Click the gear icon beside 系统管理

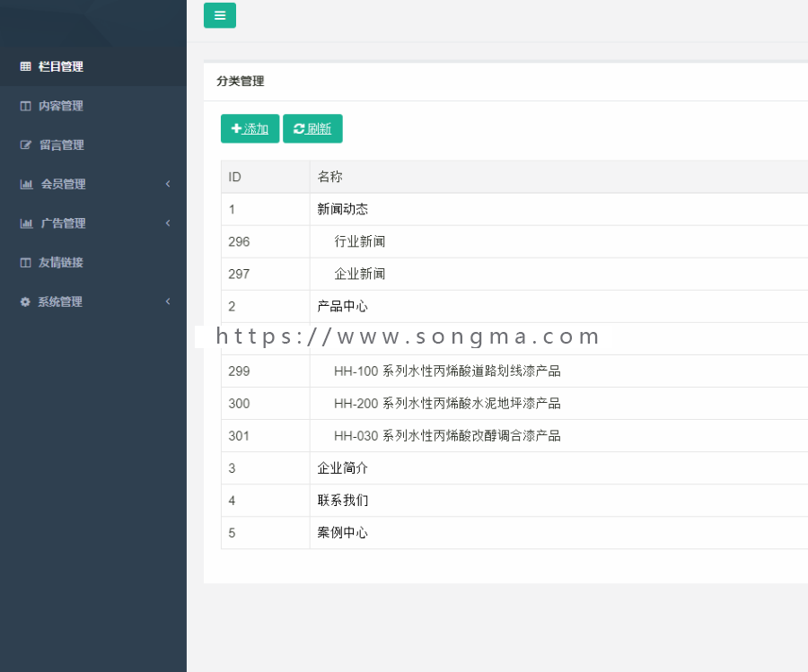point(25,301)
